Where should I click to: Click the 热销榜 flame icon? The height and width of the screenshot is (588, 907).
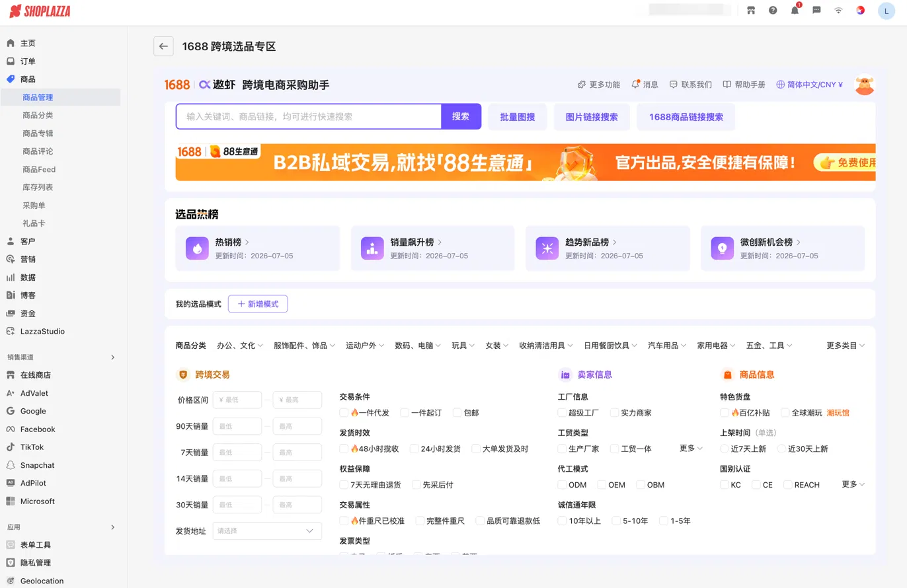click(x=197, y=248)
